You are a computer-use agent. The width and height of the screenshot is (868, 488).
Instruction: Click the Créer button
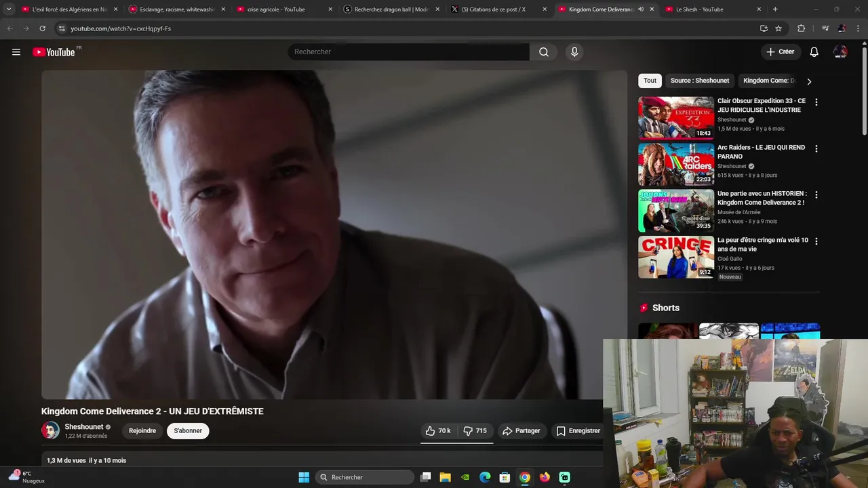point(781,52)
